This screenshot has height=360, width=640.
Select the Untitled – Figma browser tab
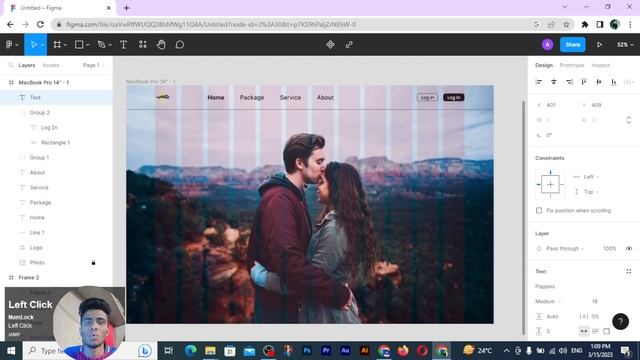pyautogui.click(x=60, y=8)
